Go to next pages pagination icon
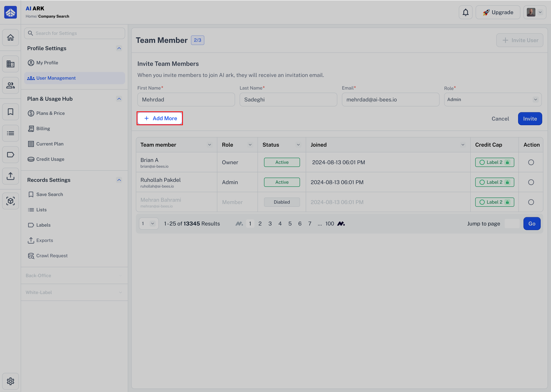551x392 pixels. 341,224
